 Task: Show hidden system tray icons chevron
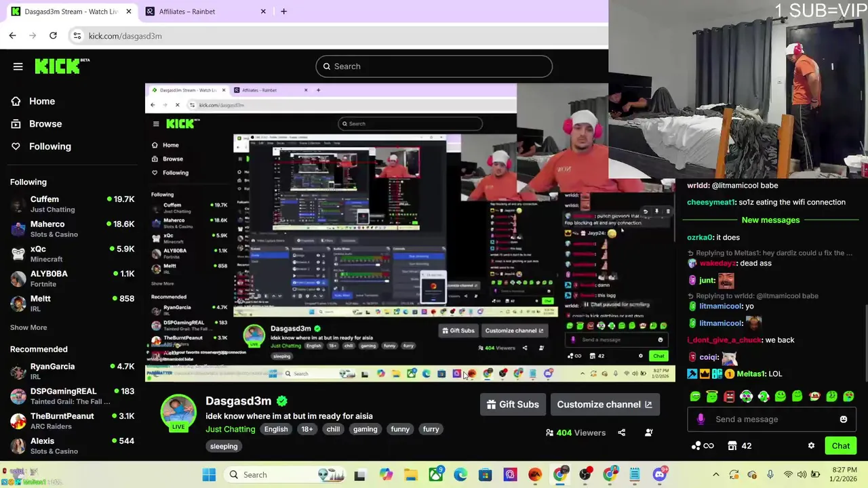tap(715, 474)
